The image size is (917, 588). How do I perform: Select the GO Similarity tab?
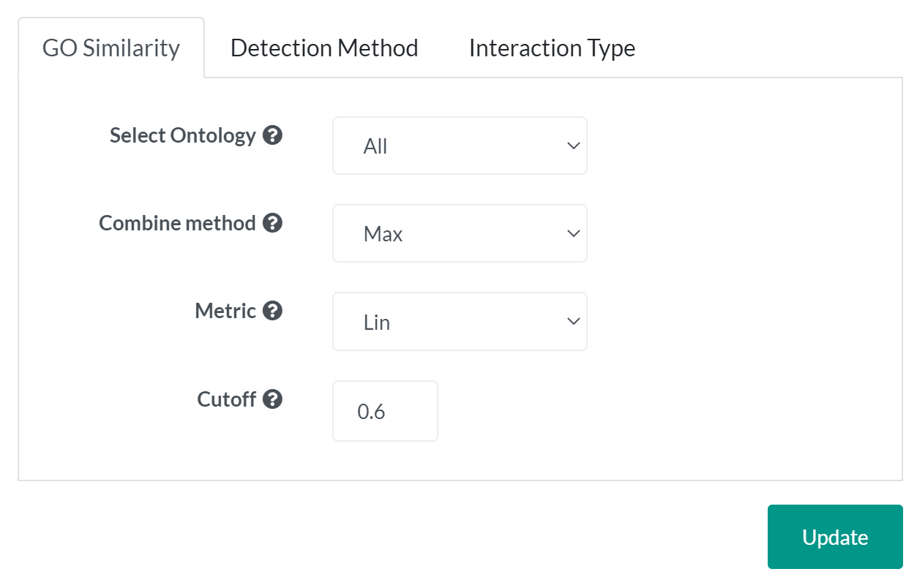111,48
